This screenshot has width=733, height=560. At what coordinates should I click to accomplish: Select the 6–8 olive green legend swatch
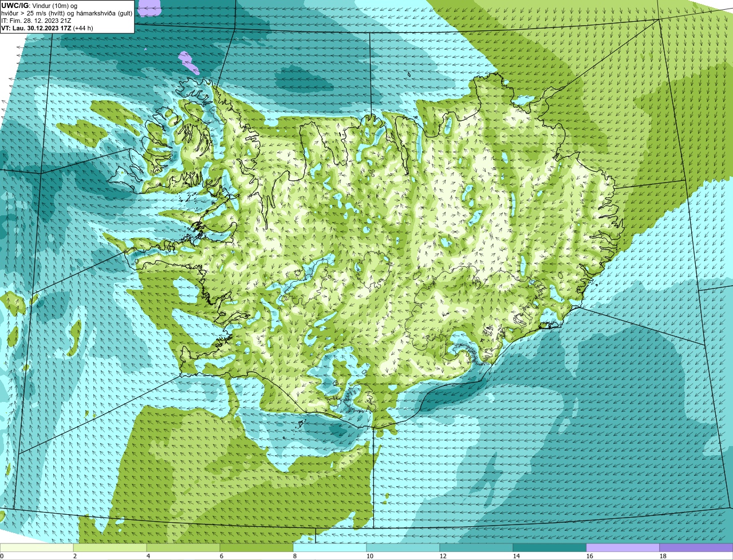click(257, 548)
